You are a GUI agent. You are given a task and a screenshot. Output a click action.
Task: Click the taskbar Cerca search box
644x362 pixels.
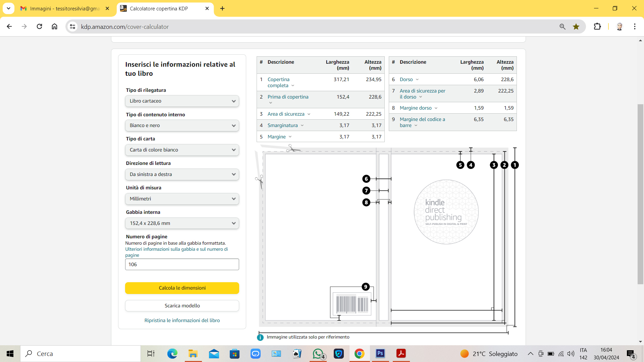pyautogui.click(x=80, y=354)
